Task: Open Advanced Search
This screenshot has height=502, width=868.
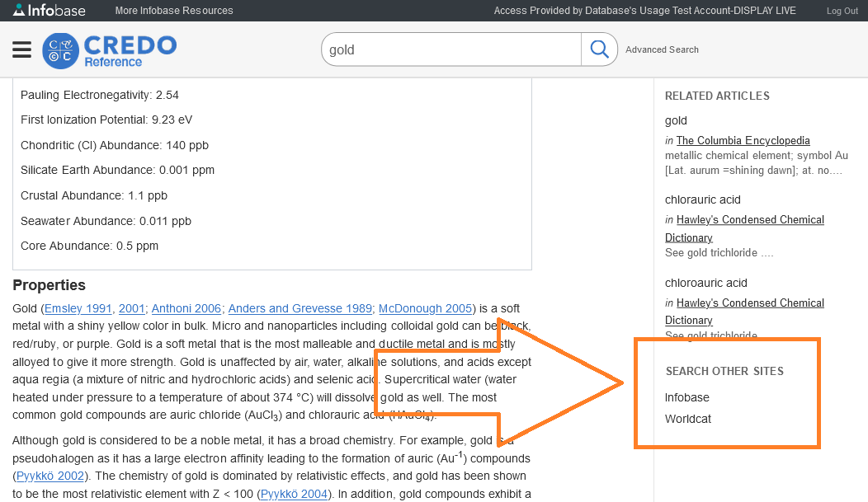Action: click(662, 49)
